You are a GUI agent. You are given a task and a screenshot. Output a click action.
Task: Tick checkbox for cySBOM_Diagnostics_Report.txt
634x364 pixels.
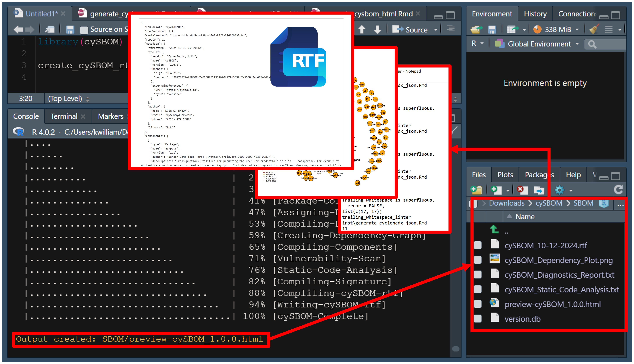coord(477,275)
